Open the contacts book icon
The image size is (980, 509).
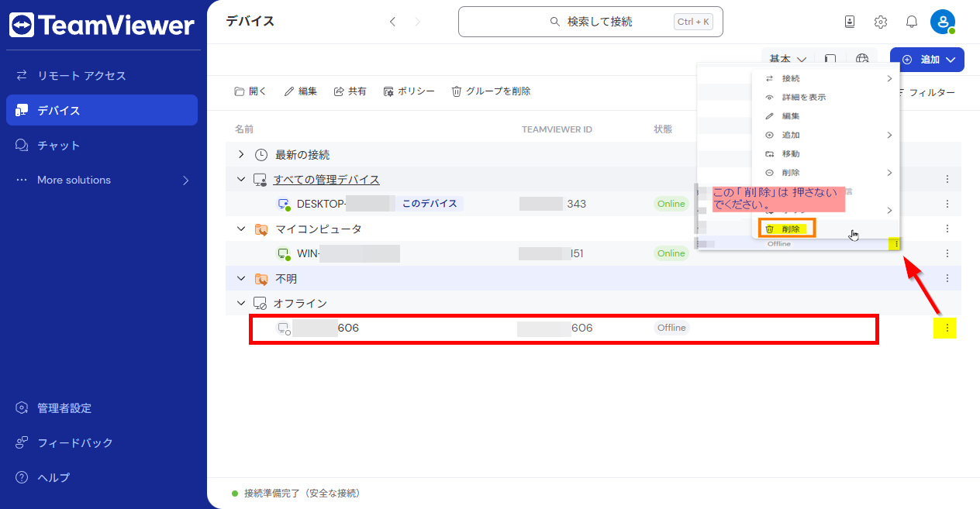850,22
